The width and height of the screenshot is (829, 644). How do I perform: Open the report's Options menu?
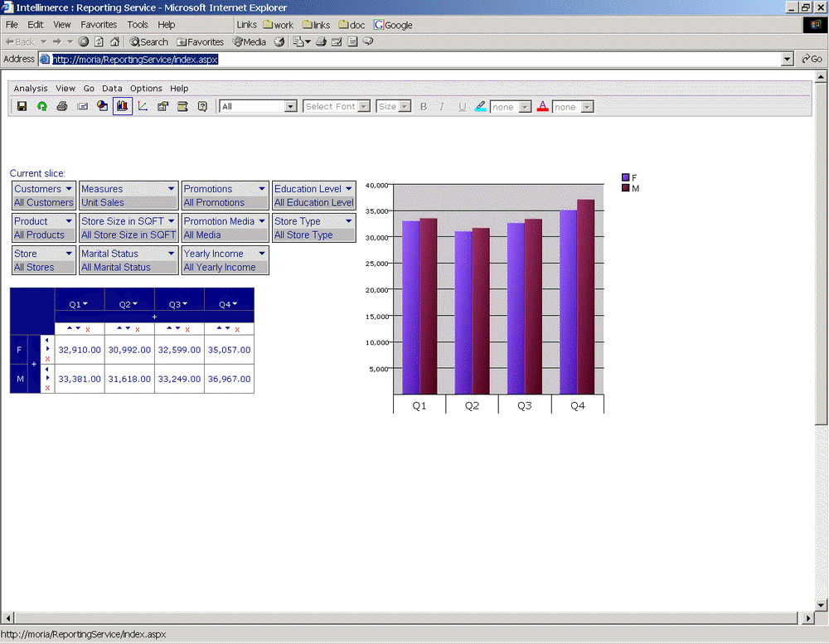click(147, 89)
